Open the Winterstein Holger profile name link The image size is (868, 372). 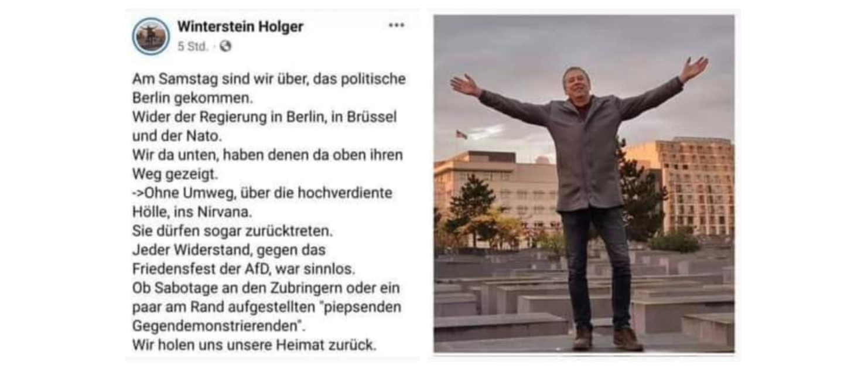point(240,26)
